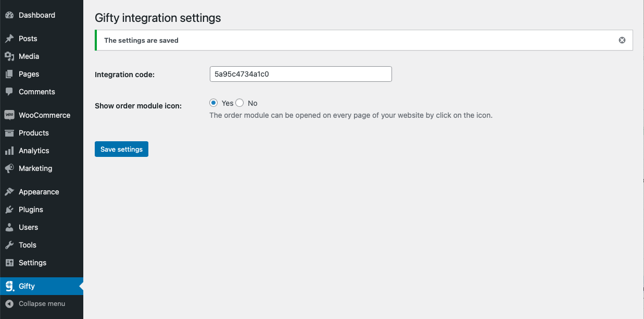
Task: Click the Tools wrench icon
Action: coord(9,245)
